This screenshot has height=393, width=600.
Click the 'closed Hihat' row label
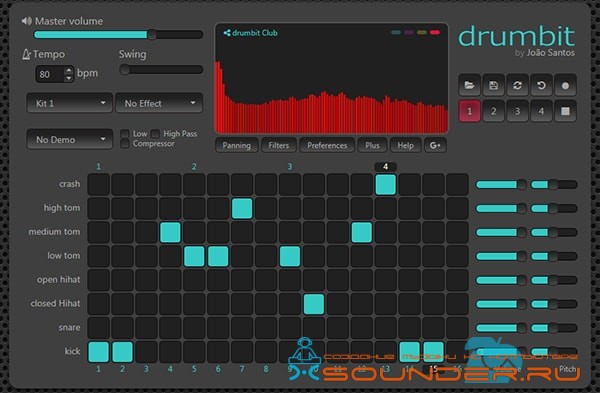click(55, 303)
